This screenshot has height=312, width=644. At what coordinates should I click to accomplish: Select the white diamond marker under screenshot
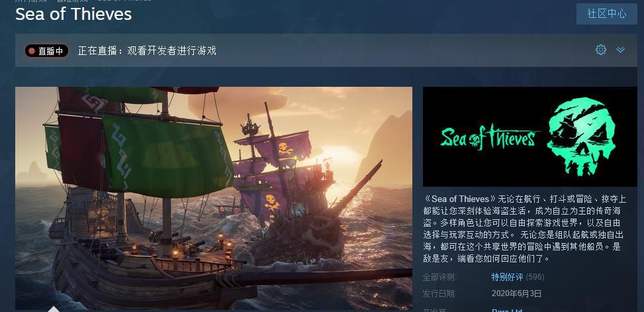[54, 309]
